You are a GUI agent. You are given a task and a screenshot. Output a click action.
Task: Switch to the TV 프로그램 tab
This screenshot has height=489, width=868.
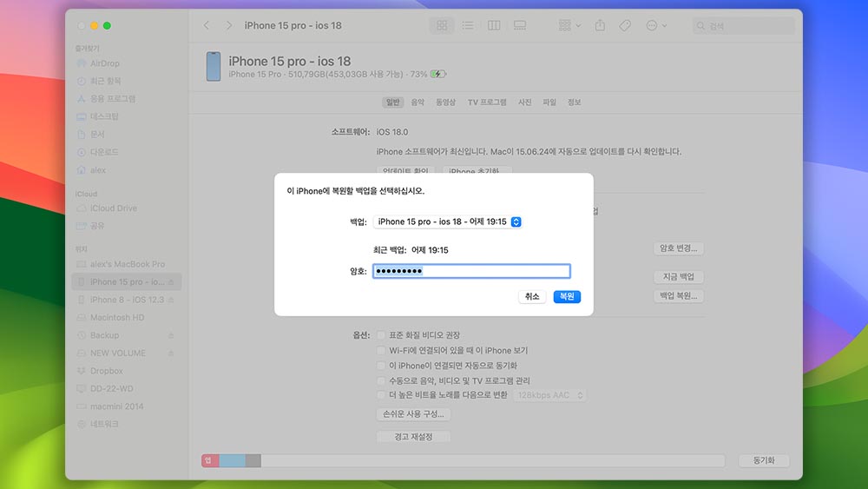[x=487, y=102]
